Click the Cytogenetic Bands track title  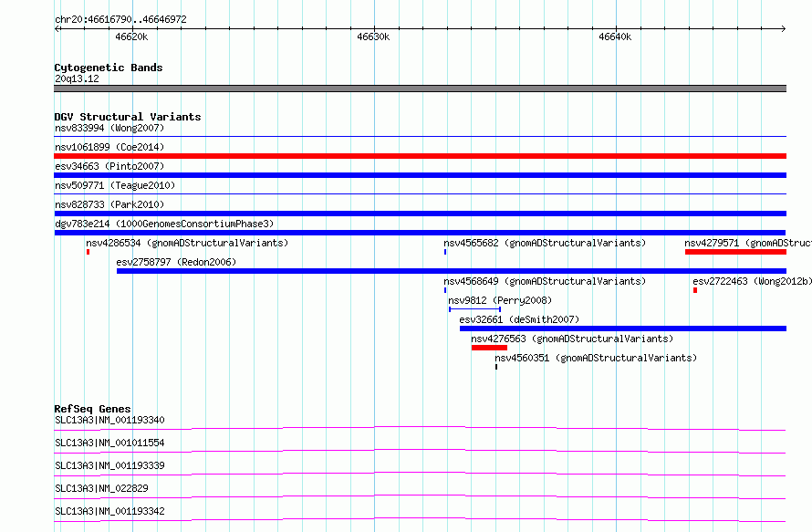(109, 68)
